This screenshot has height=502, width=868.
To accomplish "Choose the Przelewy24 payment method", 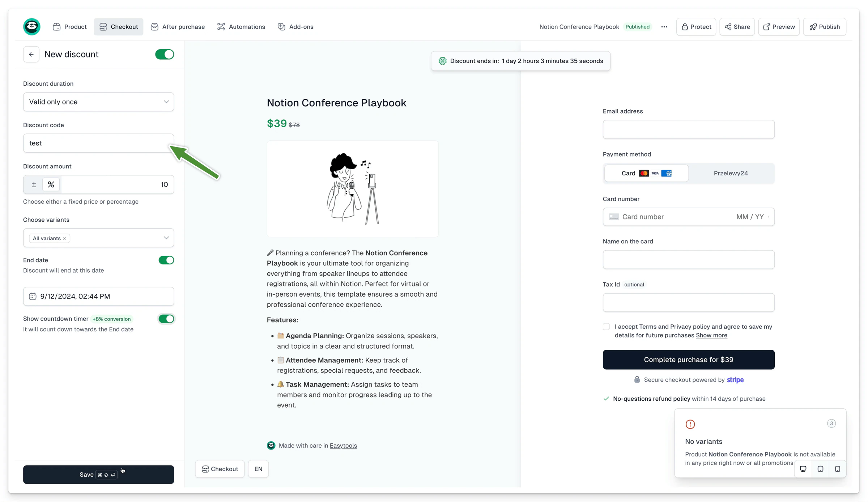I will (x=731, y=173).
